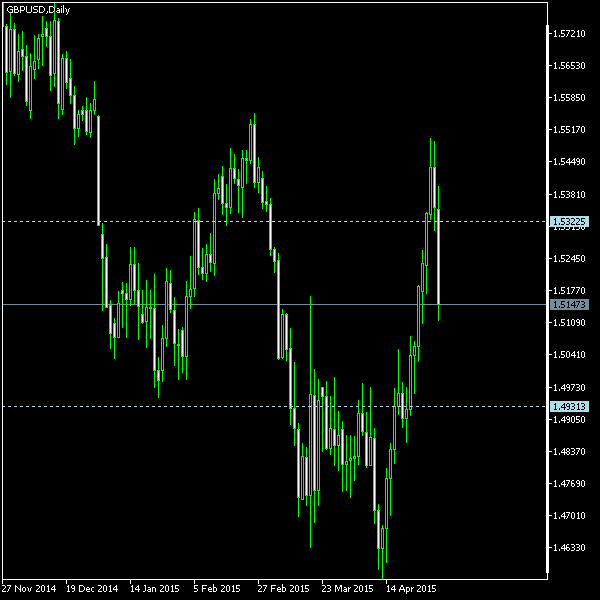The width and height of the screenshot is (600, 600).
Task: Click the 1.57210 price scale value
Action: (x=569, y=34)
